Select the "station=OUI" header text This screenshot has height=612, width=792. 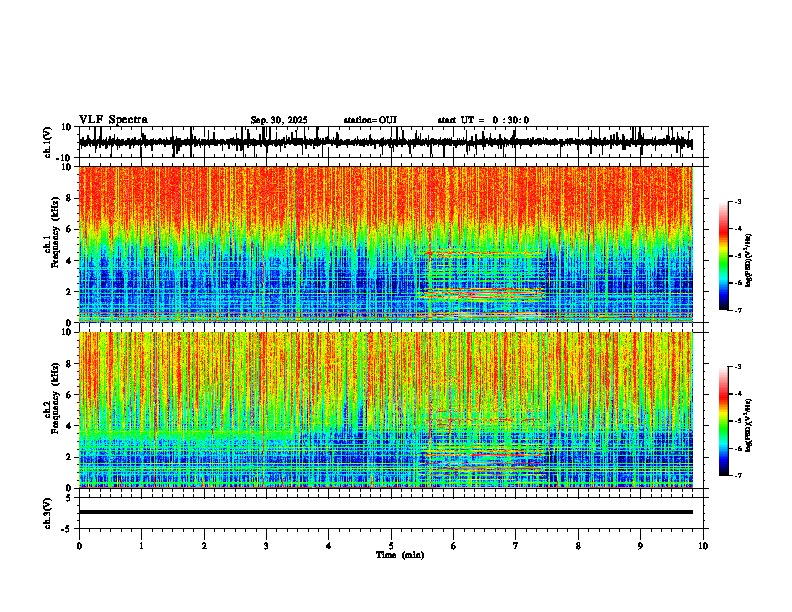point(370,120)
